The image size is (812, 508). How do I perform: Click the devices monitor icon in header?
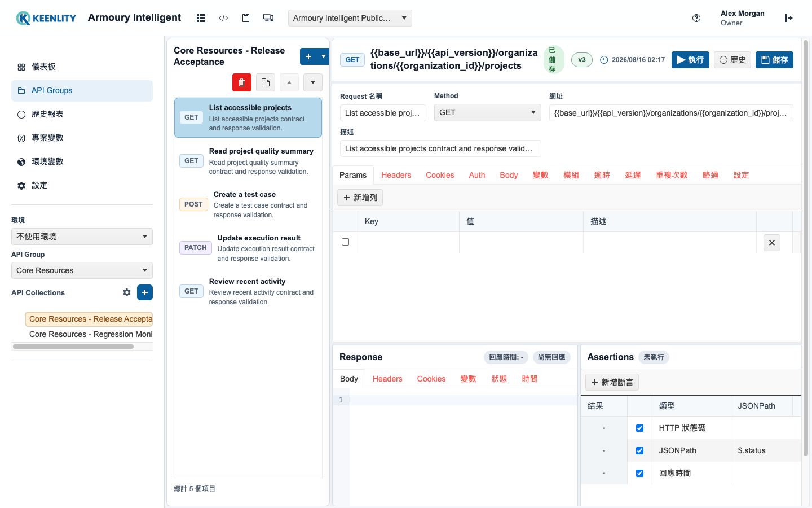coord(268,18)
